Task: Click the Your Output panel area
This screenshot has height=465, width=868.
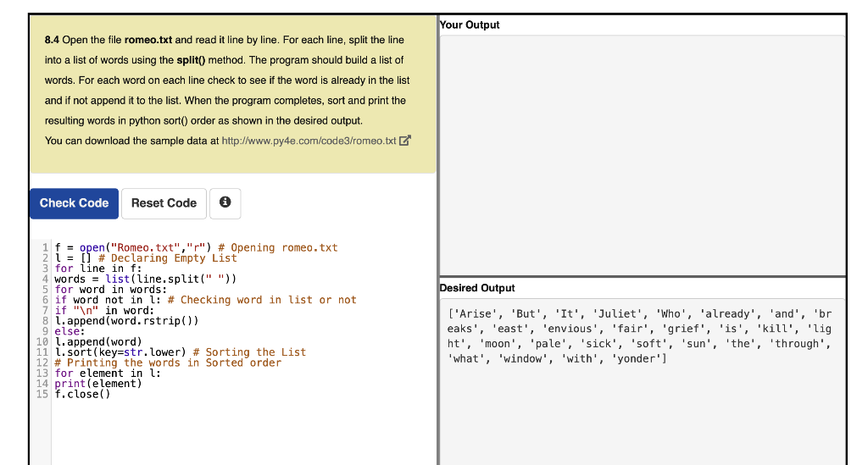Action: tap(643, 155)
